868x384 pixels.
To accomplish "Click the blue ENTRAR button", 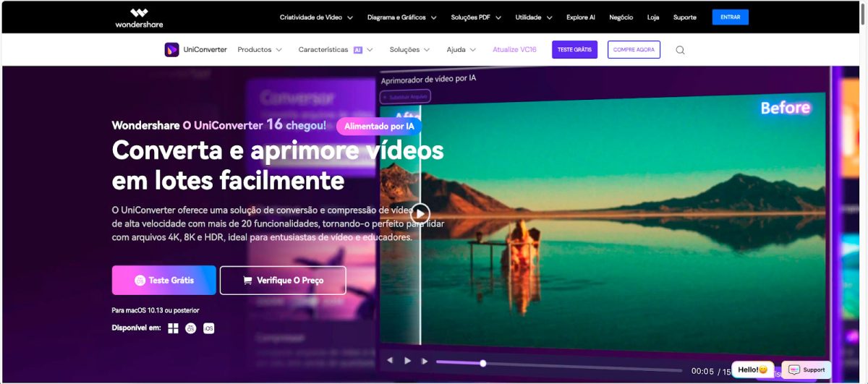I will pos(730,17).
